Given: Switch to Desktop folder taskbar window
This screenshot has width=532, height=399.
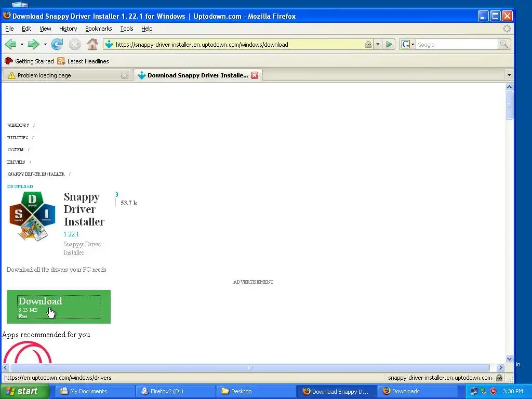Looking at the screenshot, I should 256,391.
